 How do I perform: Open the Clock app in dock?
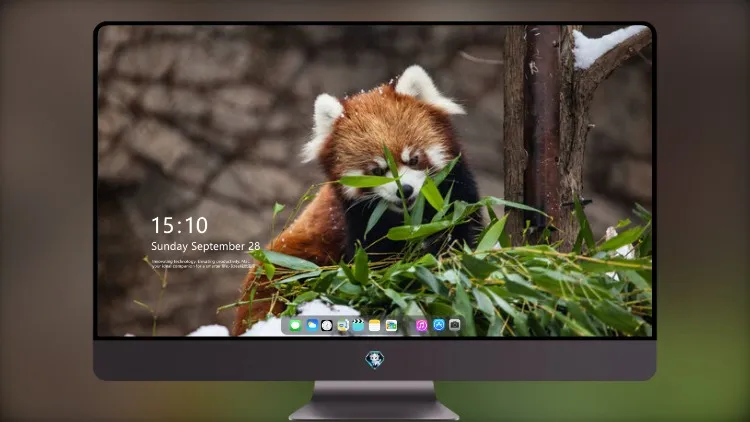tap(327, 325)
